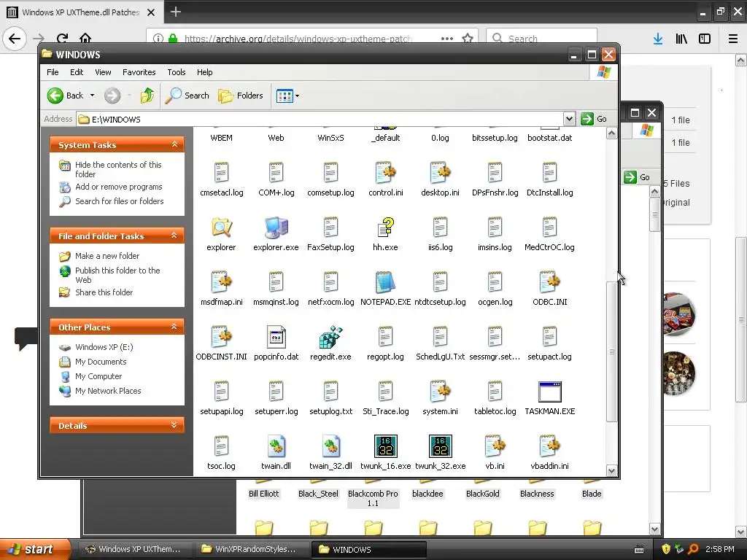Select the setuplog.txt file icon
The height and width of the screenshot is (560, 747).
330,392
